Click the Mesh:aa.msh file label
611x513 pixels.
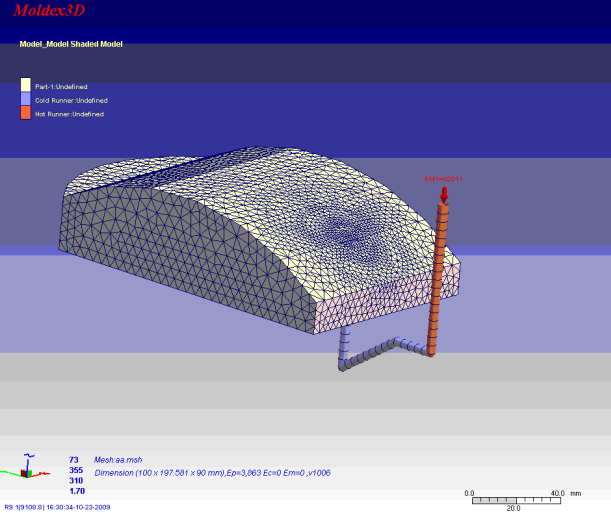pyautogui.click(x=118, y=459)
